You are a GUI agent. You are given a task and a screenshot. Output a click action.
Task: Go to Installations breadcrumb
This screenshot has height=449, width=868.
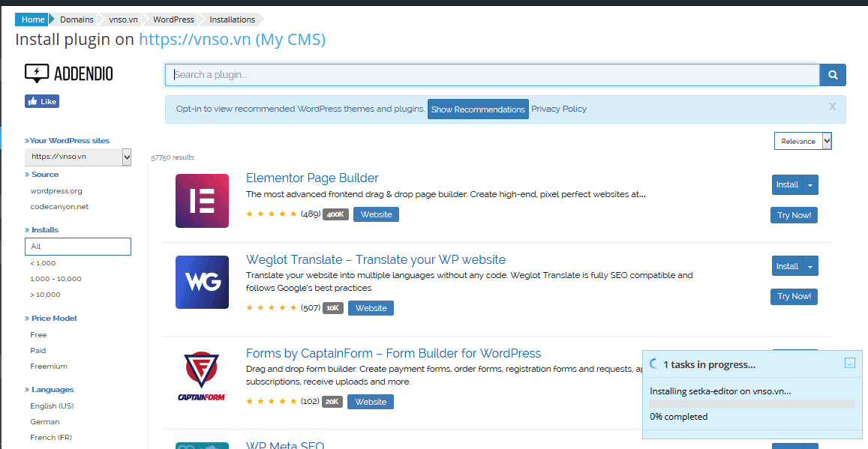click(x=232, y=19)
